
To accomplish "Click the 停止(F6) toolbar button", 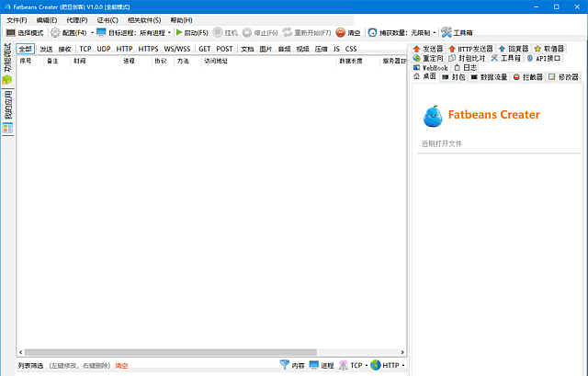I will coord(260,33).
